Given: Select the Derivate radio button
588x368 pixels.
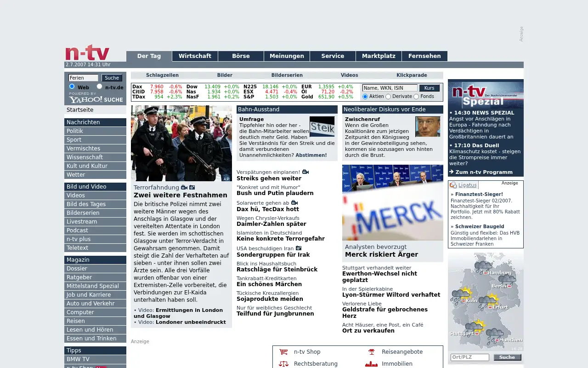Looking at the screenshot, I should pos(388,97).
